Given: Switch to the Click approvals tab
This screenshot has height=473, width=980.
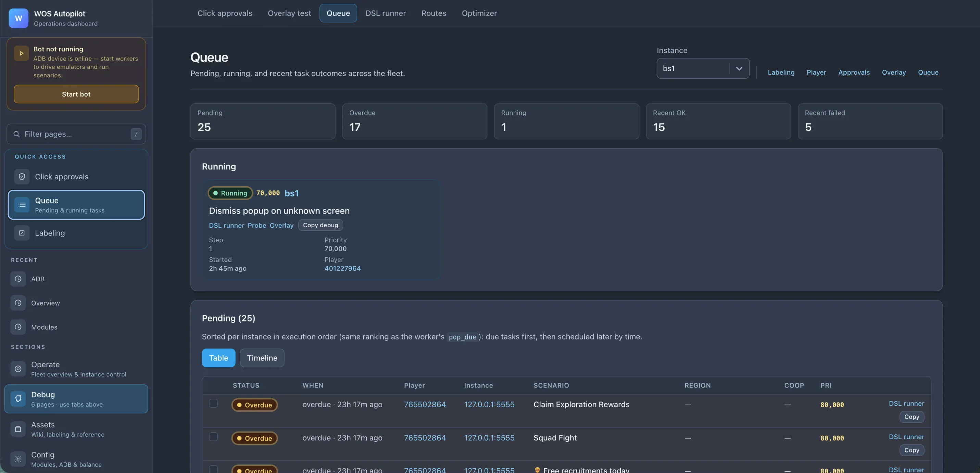Looking at the screenshot, I should coord(225,13).
